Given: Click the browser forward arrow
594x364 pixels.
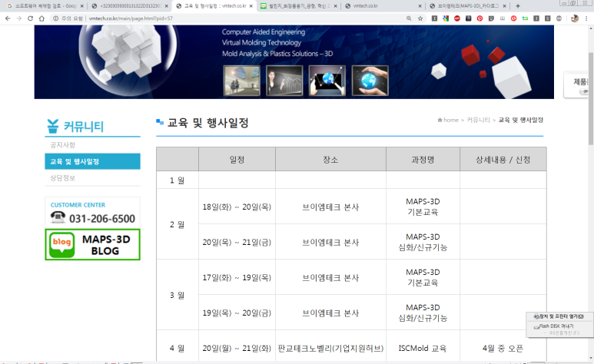Looking at the screenshot, I should 19,18.
